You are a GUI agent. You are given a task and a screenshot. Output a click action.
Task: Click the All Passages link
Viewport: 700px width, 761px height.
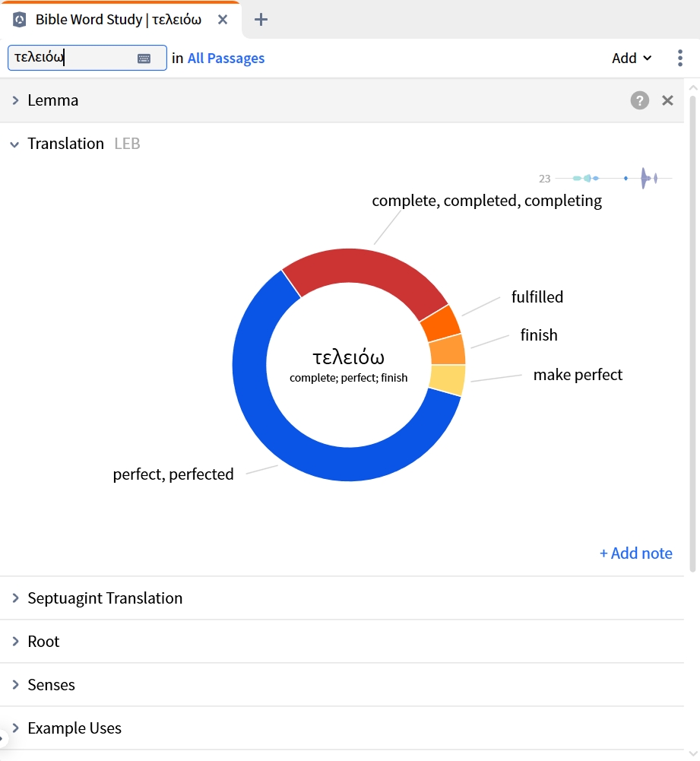click(x=226, y=59)
